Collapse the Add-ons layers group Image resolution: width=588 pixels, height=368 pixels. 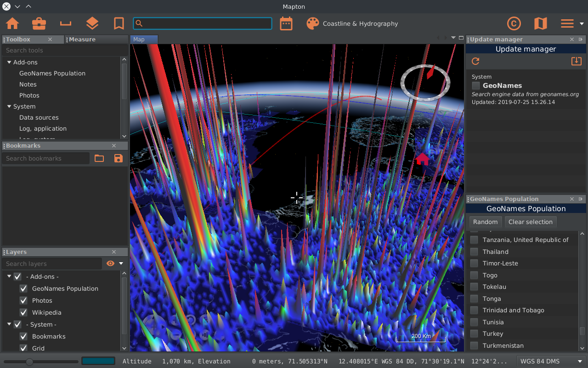click(x=9, y=276)
